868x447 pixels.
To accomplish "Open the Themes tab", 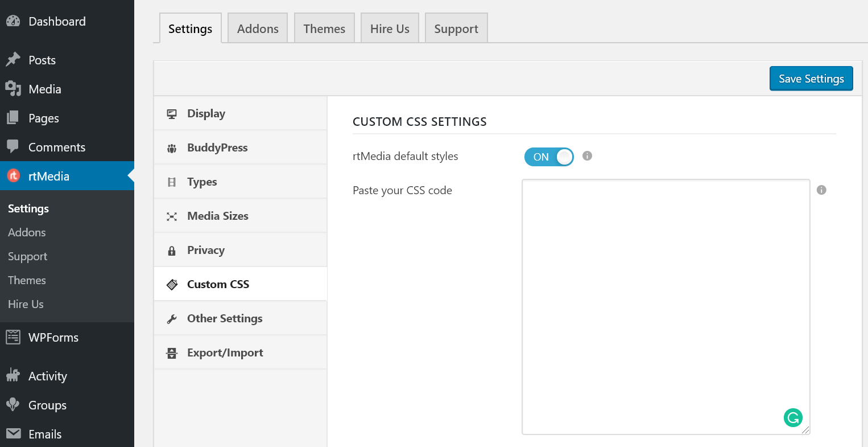I will [x=324, y=27].
